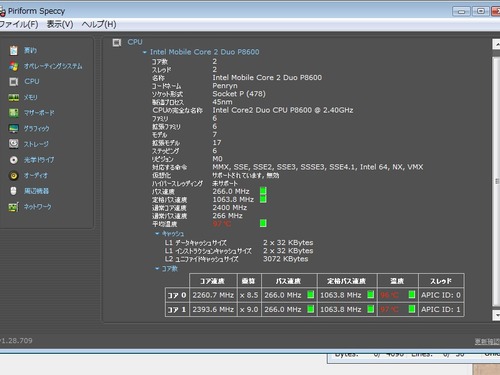Viewport: 500px width, 375px height.
Task: Select the Optical Drive disc icon
Action: point(14,160)
